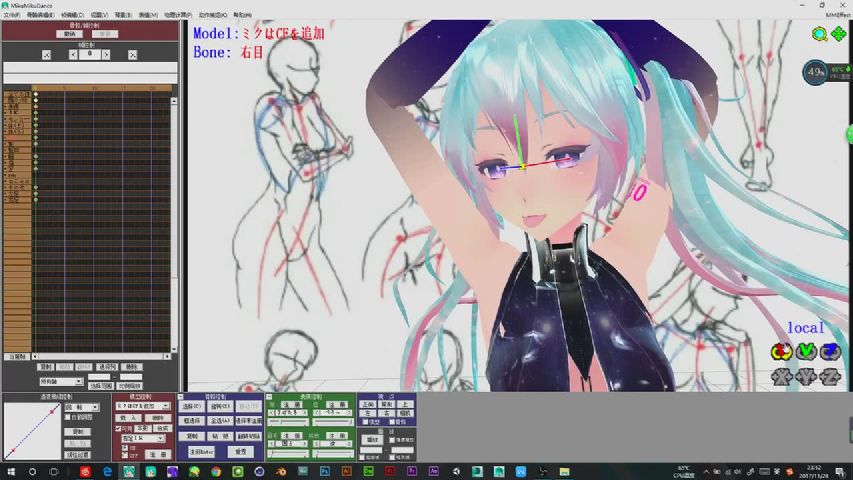Open the model selection dropdown
The height and width of the screenshot is (480, 853).
pyautogui.click(x=143, y=406)
